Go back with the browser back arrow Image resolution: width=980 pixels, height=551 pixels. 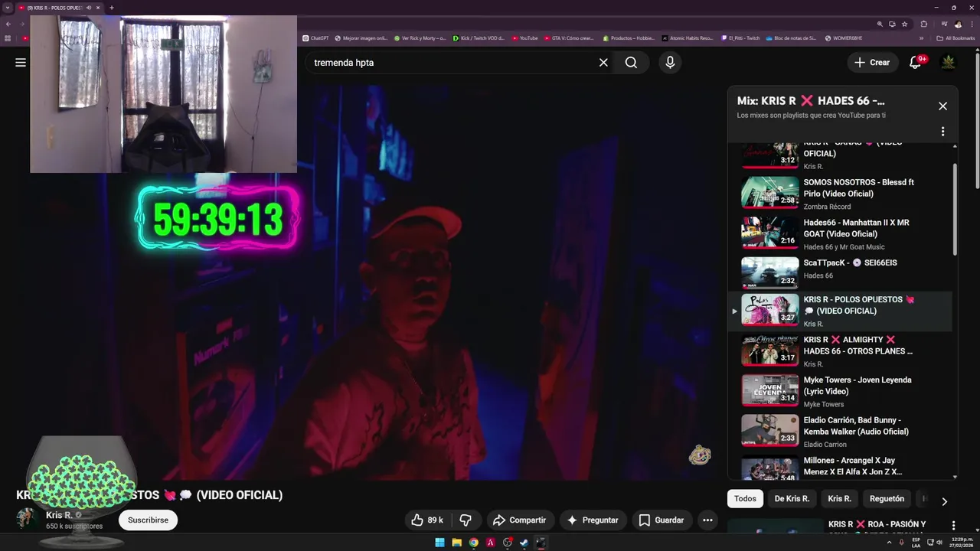pos(8,24)
